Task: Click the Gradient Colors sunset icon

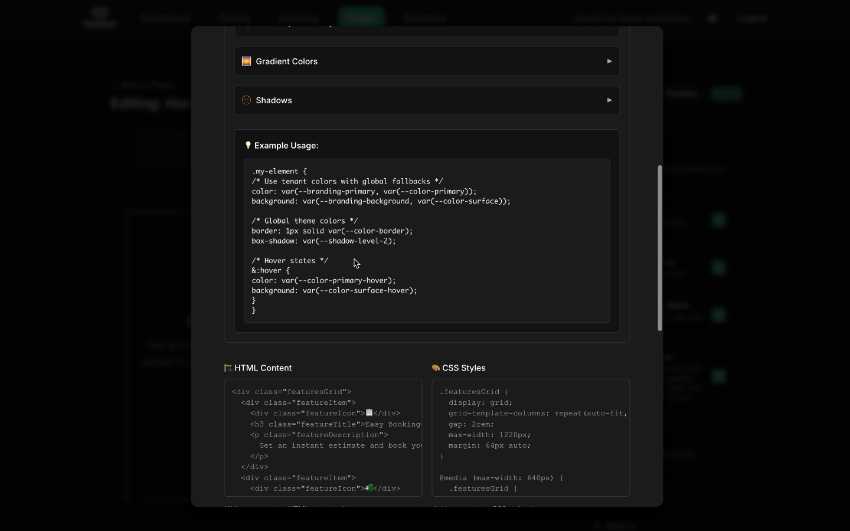Action: pos(247,61)
